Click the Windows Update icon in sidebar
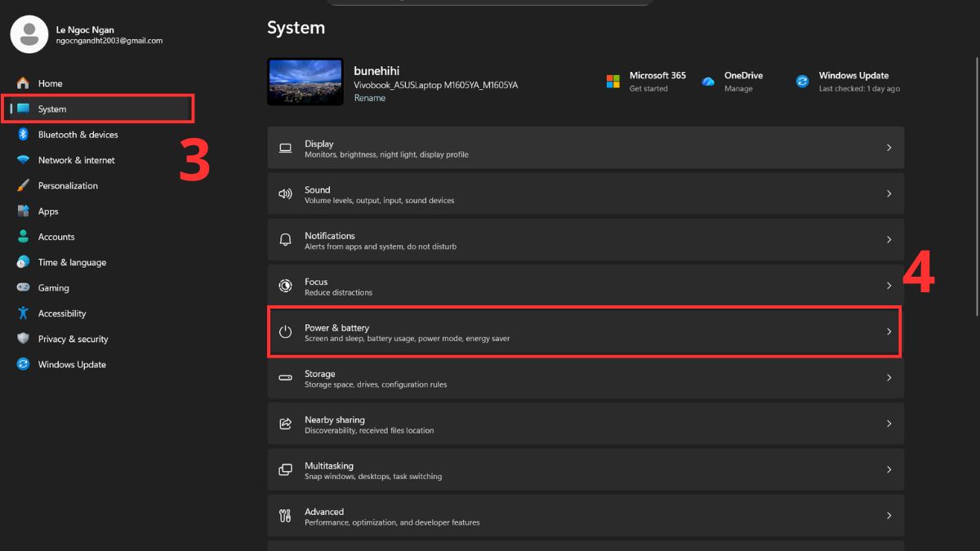980x551 pixels. pos(23,364)
